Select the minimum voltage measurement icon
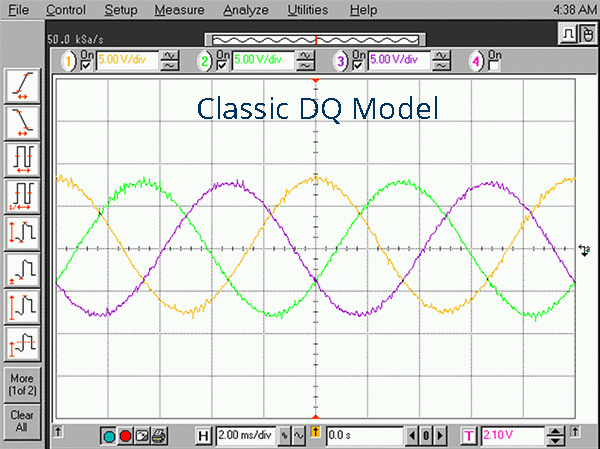The image size is (600, 449). 22,270
